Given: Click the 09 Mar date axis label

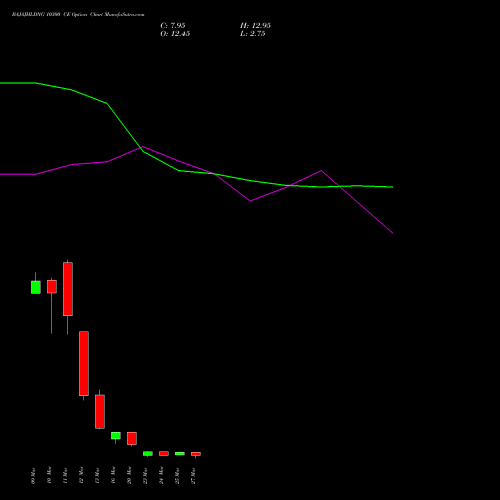Looking at the screenshot, I should click(33, 475).
